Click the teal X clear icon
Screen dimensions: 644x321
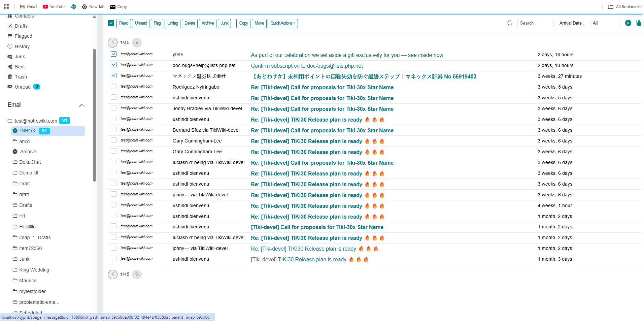(x=628, y=23)
